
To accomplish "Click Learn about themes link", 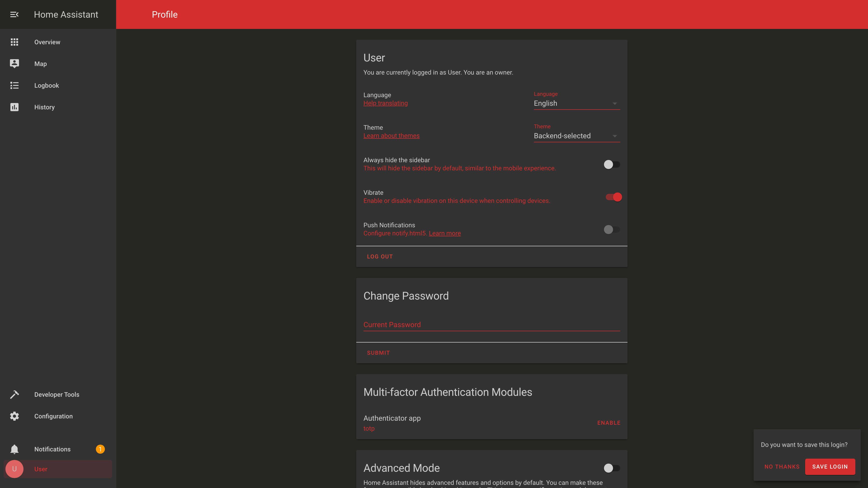I will [x=392, y=136].
